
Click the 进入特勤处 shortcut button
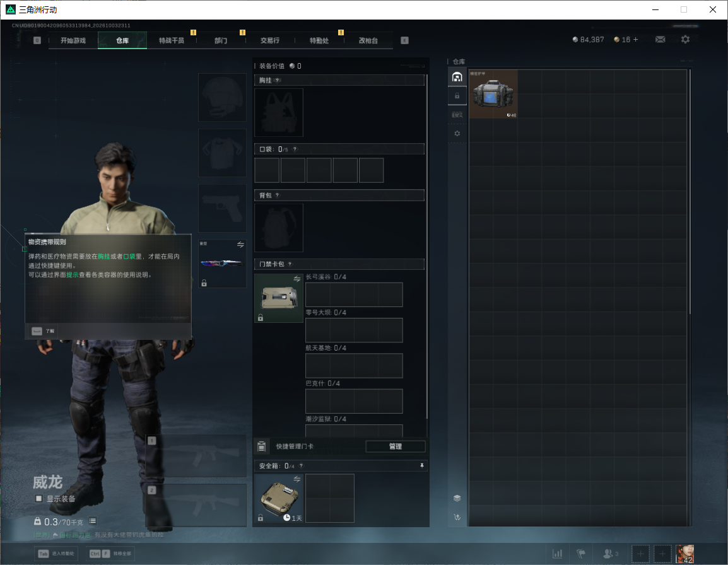click(57, 554)
